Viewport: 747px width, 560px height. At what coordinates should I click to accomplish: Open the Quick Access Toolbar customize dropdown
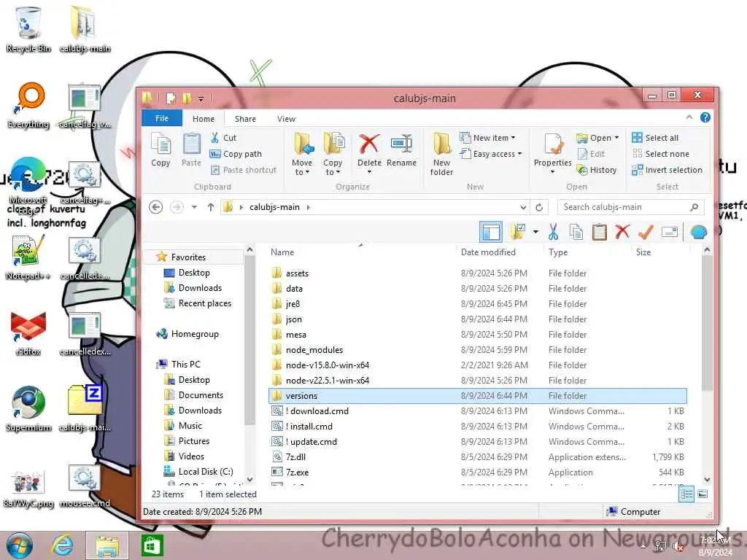[x=201, y=99]
